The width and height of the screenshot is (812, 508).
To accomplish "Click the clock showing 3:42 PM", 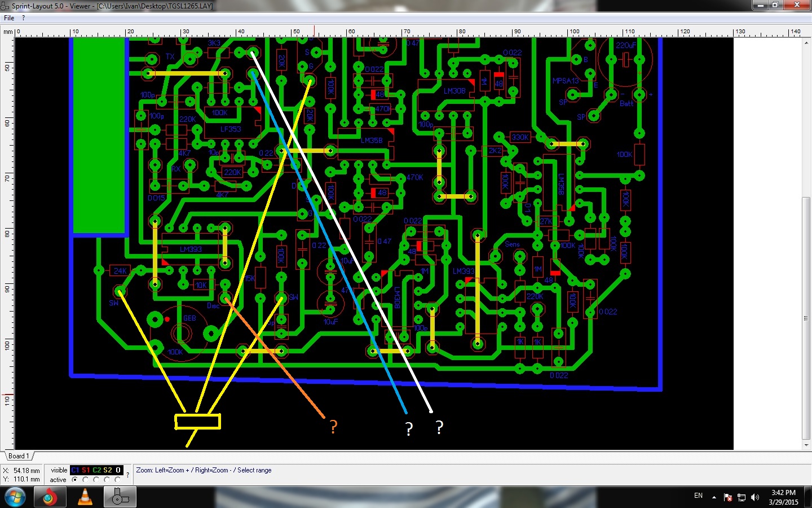I will tap(783, 493).
